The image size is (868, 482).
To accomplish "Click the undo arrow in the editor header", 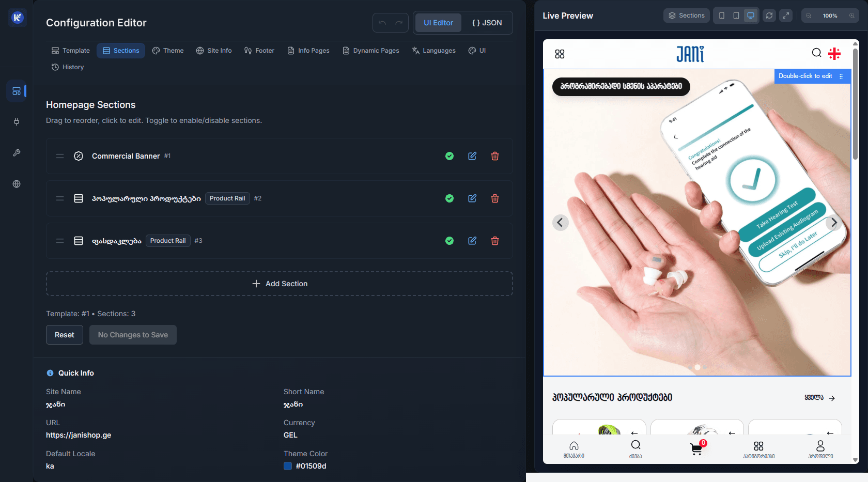I will [x=382, y=23].
